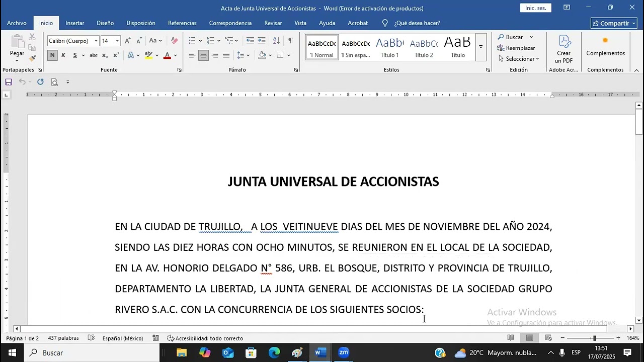Click the multilevel list icon

point(229,41)
